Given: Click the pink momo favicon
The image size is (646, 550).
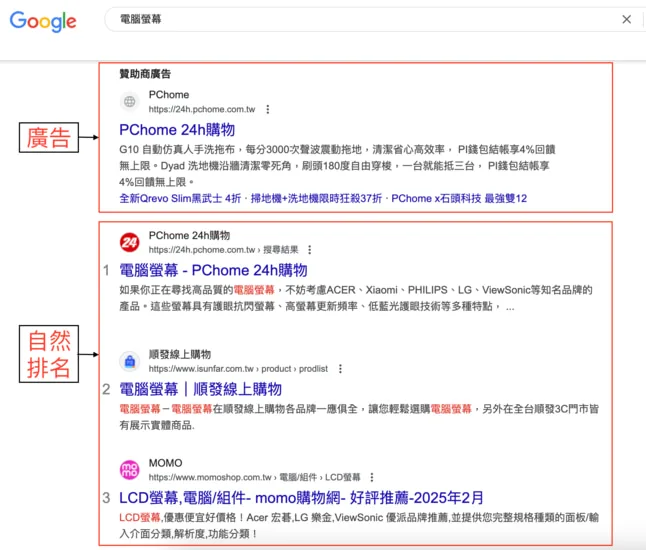Looking at the screenshot, I should click(x=129, y=470).
